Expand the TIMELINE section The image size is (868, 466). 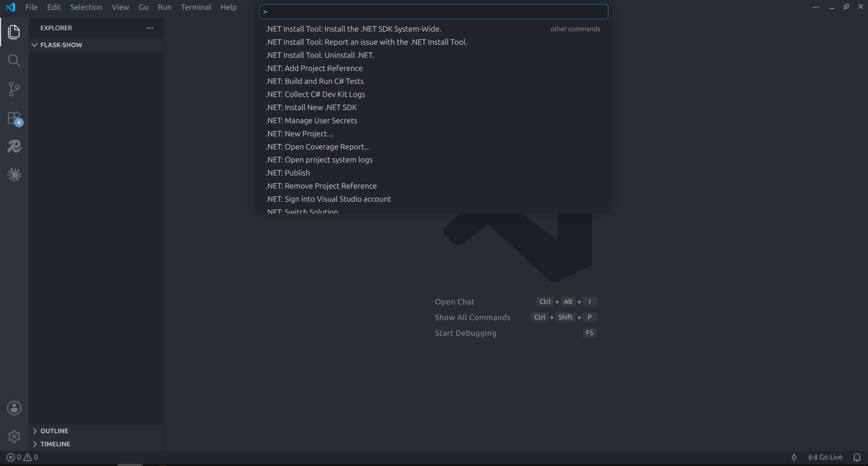click(x=96, y=444)
